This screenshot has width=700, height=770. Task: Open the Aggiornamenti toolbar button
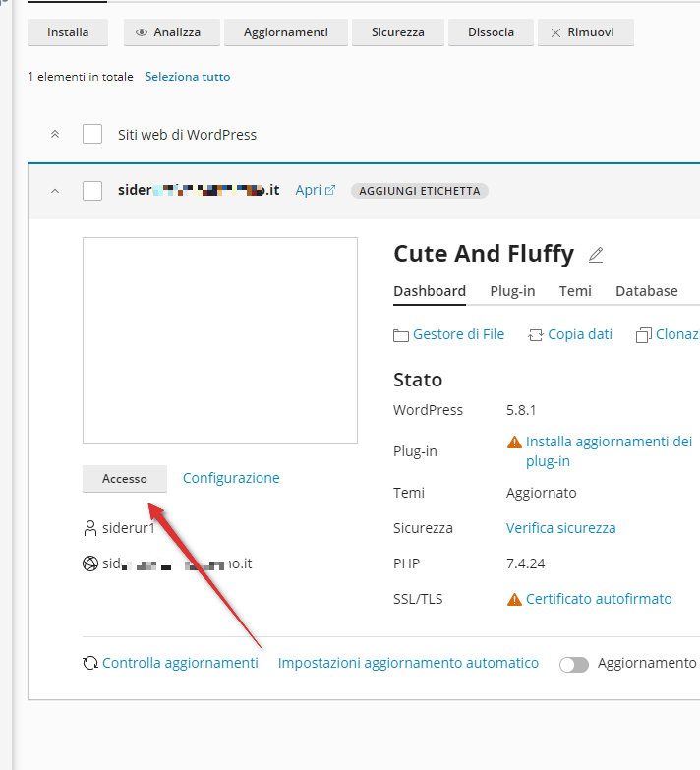click(x=286, y=32)
